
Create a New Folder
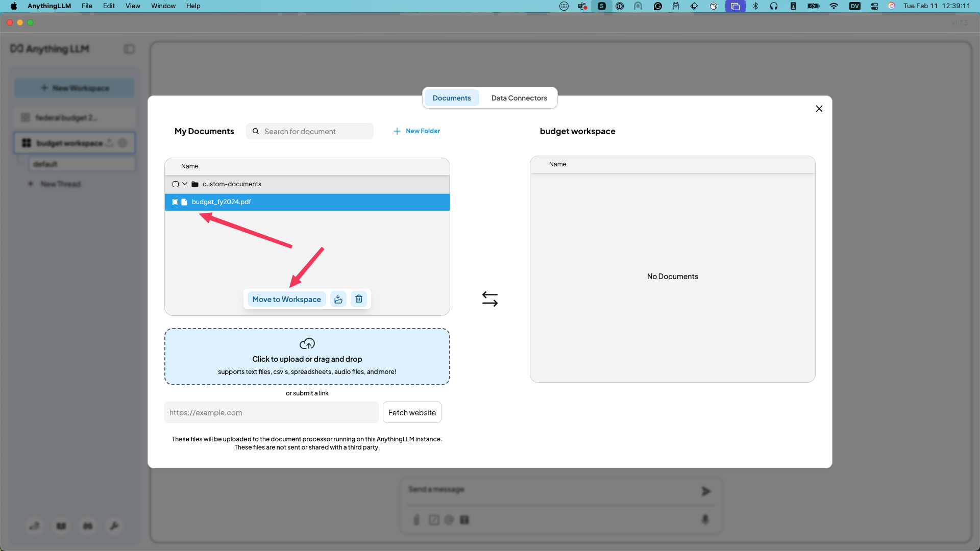(x=416, y=131)
